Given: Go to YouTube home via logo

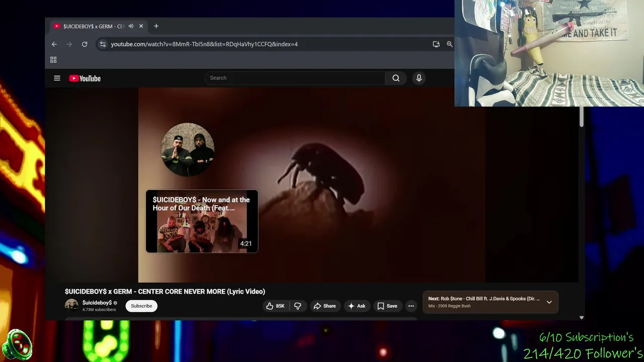Looking at the screenshot, I should pos(85,78).
